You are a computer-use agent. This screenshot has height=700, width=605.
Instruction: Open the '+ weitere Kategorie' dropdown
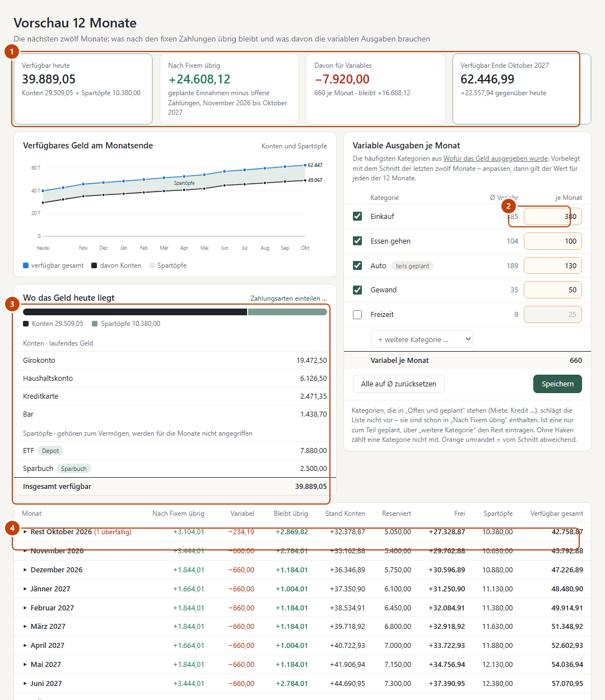[x=422, y=339]
